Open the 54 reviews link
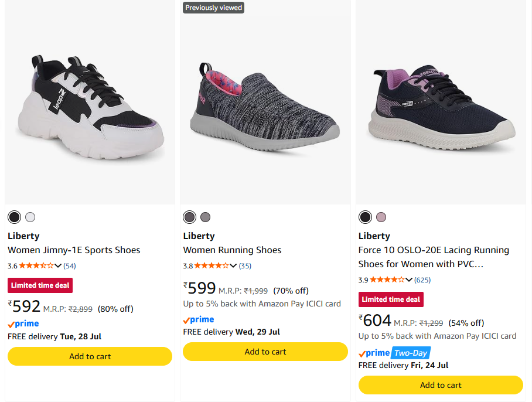Viewport: 532px width, 402px height. (70, 266)
